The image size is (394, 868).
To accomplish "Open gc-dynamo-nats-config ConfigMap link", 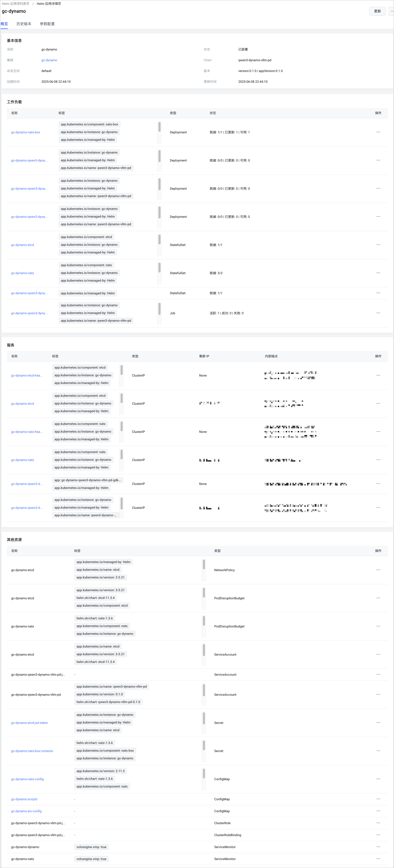I will 27,779.
